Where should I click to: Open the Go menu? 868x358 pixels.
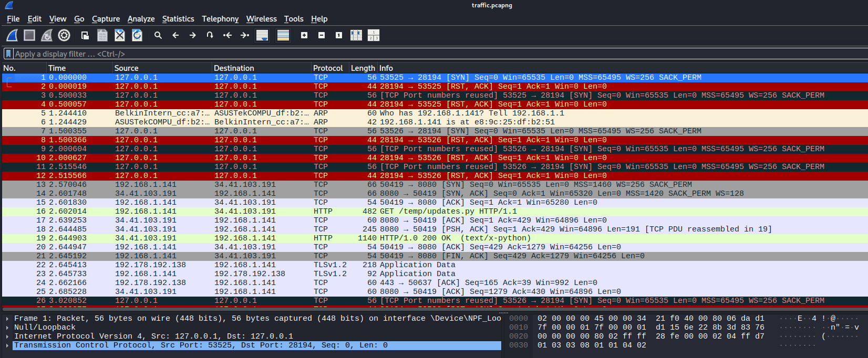pos(79,19)
